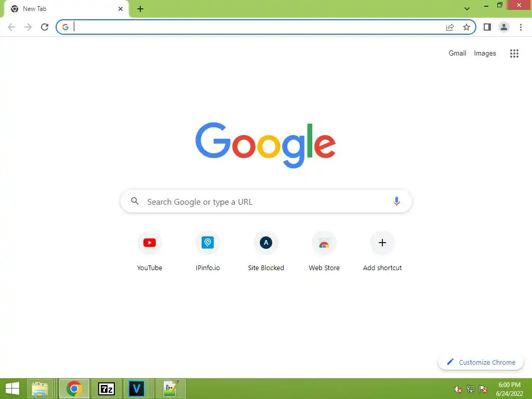The height and width of the screenshot is (399, 532).
Task: Expand the tab search chevron
Action: click(467, 9)
